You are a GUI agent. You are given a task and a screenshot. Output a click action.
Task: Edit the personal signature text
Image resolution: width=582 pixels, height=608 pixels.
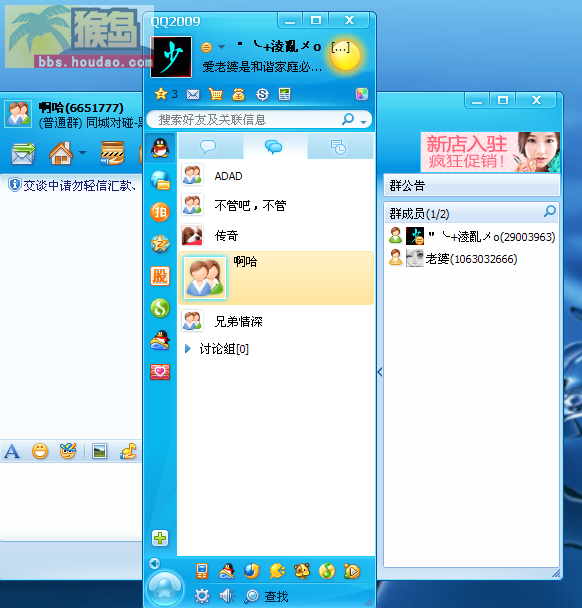262,67
